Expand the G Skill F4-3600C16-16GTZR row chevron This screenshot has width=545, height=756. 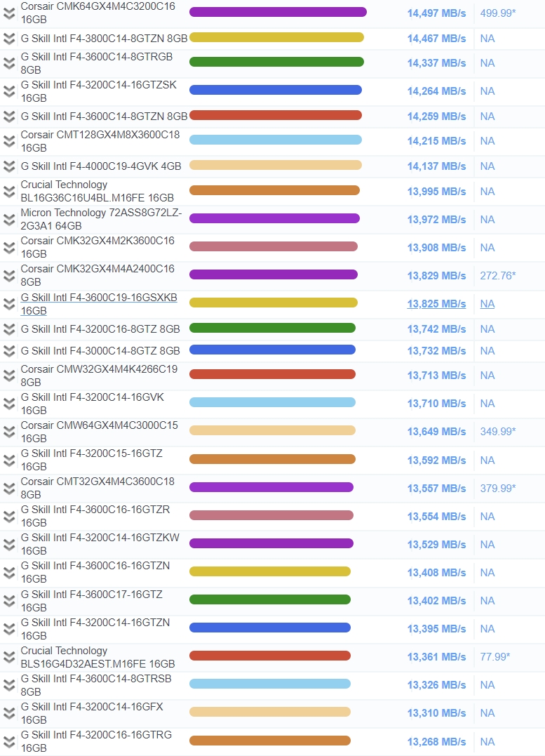point(9,517)
